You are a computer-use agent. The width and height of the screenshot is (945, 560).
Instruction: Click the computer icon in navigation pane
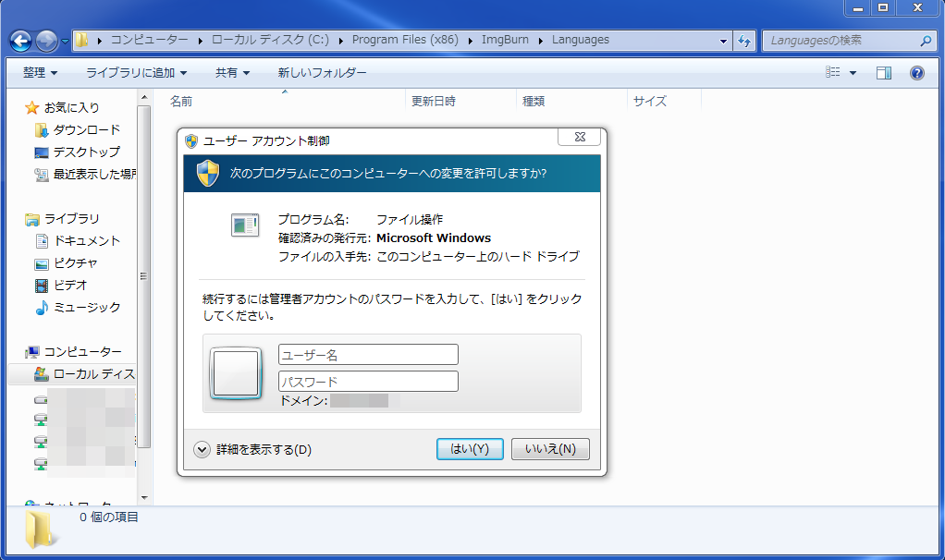[32, 352]
